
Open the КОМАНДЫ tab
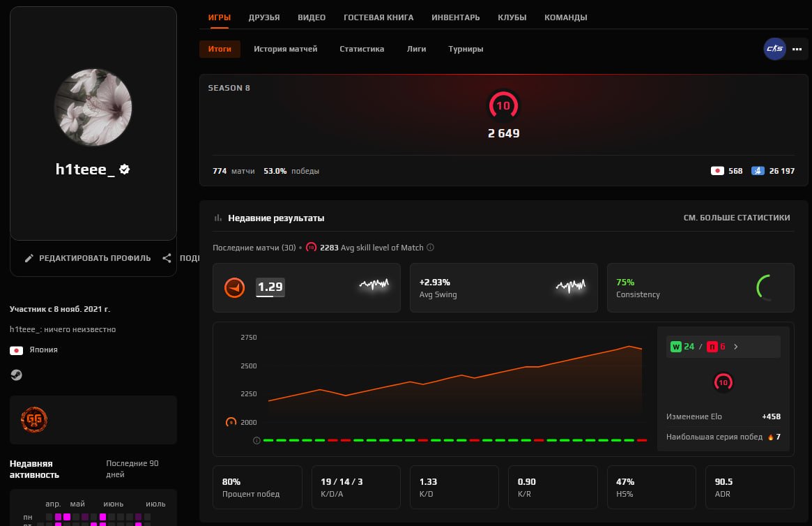pyautogui.click(x=565, y=17)
